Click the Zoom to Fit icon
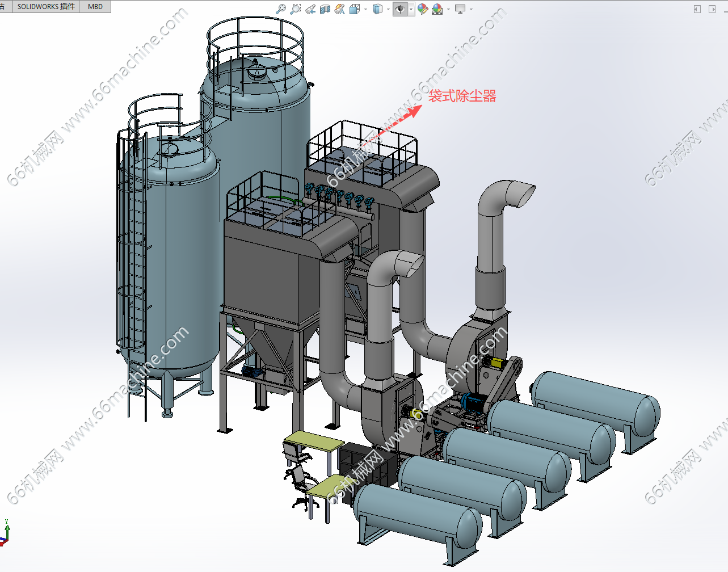This screenshot has width=728, height=572. point(280,9)
